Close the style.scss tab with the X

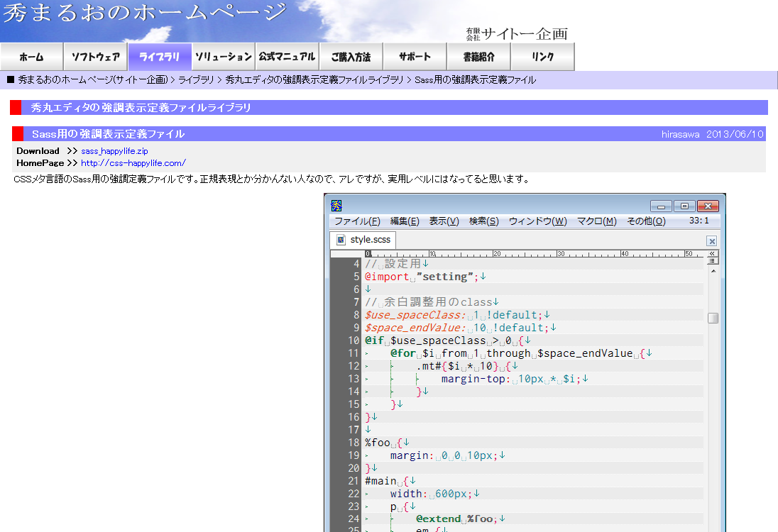(712, 241)
